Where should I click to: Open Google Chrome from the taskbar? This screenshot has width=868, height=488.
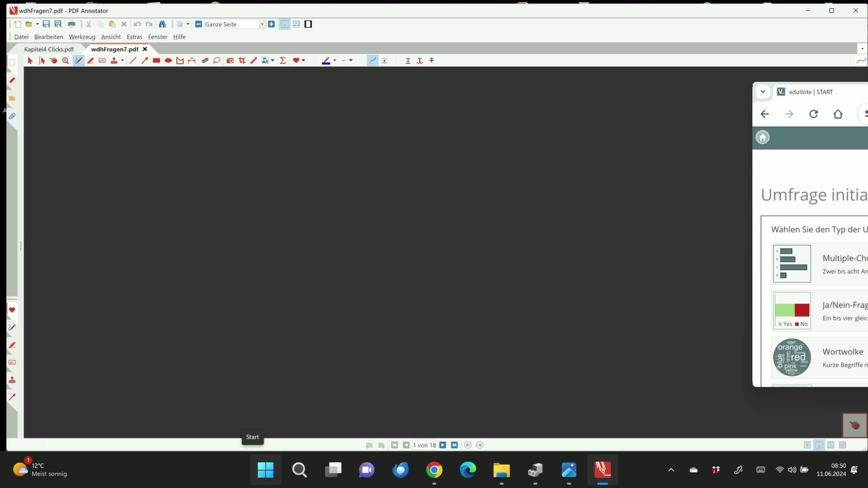coord(434,470)
